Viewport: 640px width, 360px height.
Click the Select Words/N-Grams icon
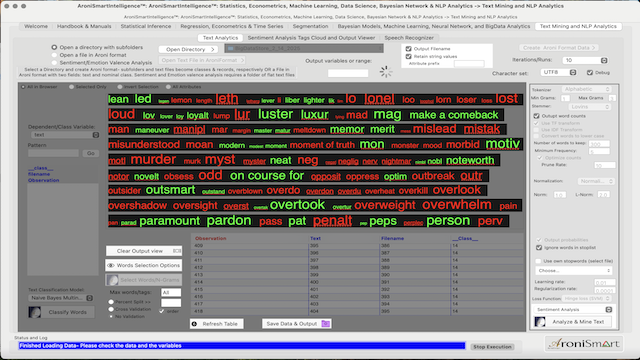[x=113, y=280]
